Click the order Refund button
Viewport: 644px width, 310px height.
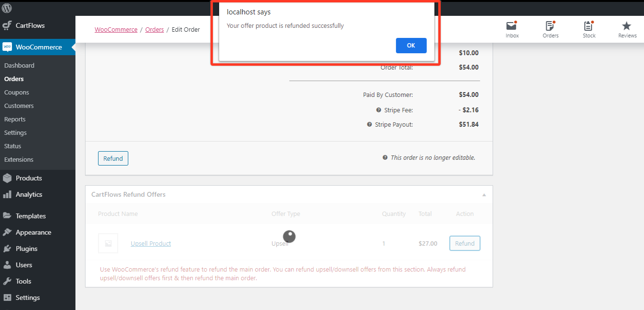[x=113, y=158]
